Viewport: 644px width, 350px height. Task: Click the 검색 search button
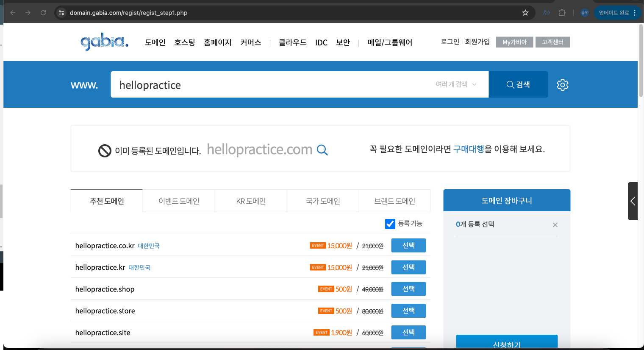(518, 84)
